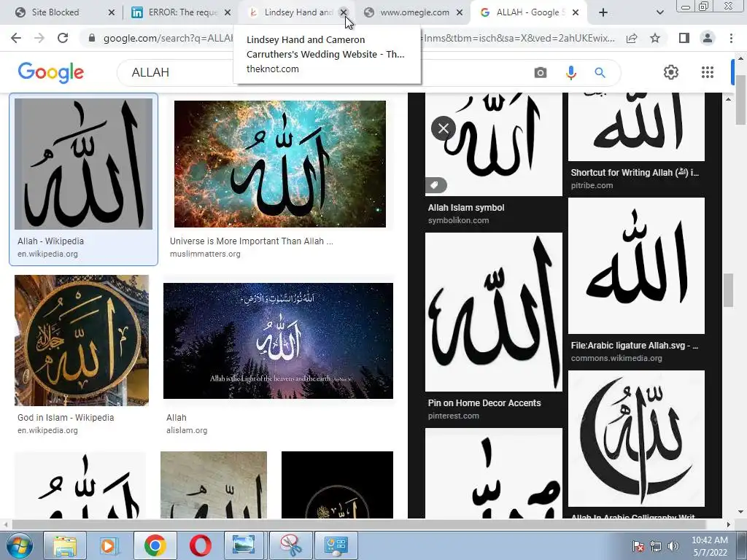Image resolution: width=747 pixels, height=560 pixels.
Task: Click the Action Center flag tray icon
Action: (638, 546)
